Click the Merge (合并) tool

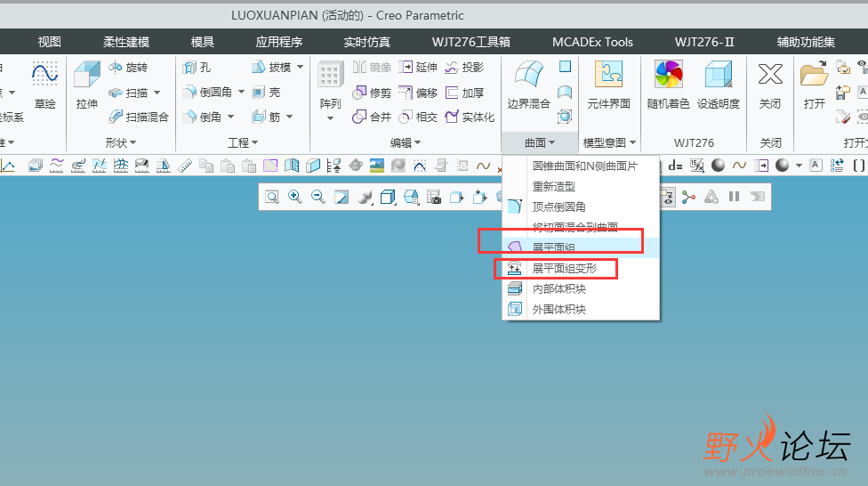tap(372, 117)
